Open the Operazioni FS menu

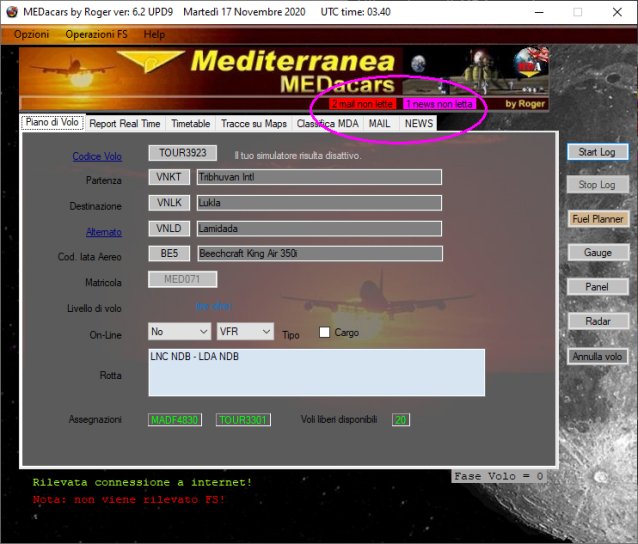(x=96, y=34)
